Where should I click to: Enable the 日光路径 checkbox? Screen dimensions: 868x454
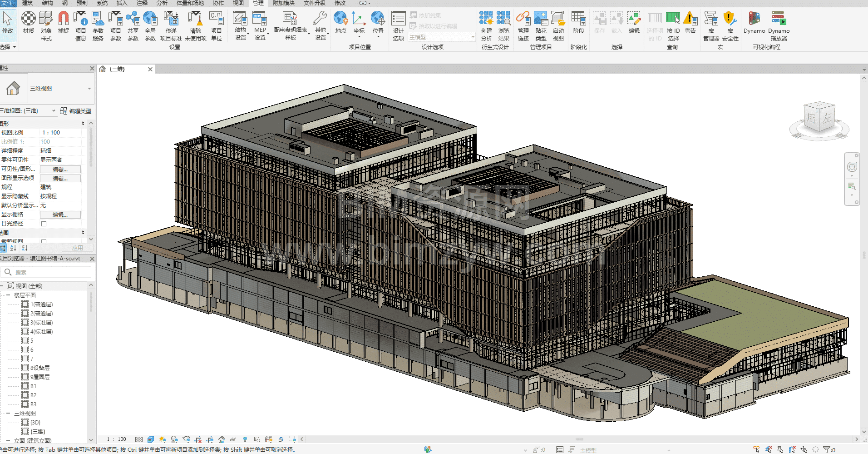(x=44, y=224)
